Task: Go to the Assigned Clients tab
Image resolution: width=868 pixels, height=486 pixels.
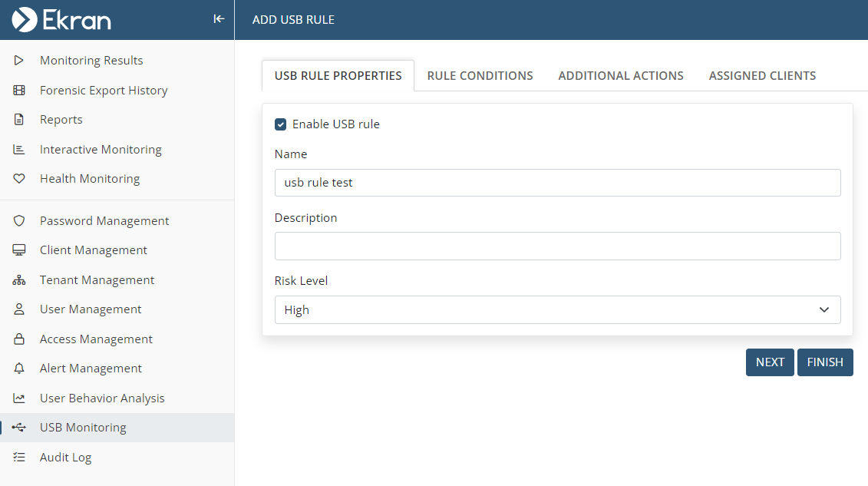Action: pos(762,76)
